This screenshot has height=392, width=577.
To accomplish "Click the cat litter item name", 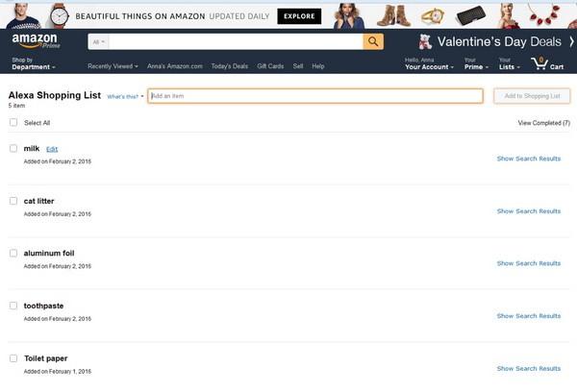I will (x=38, y=201).
